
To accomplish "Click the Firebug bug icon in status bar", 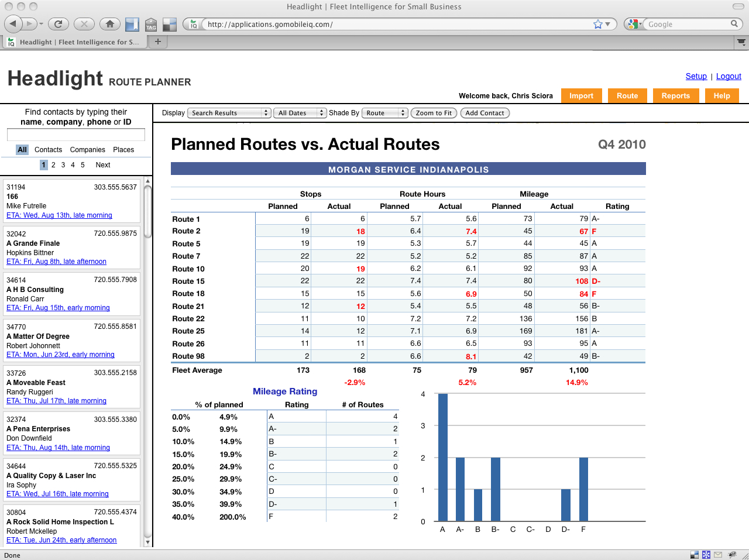I will (731, 555).
